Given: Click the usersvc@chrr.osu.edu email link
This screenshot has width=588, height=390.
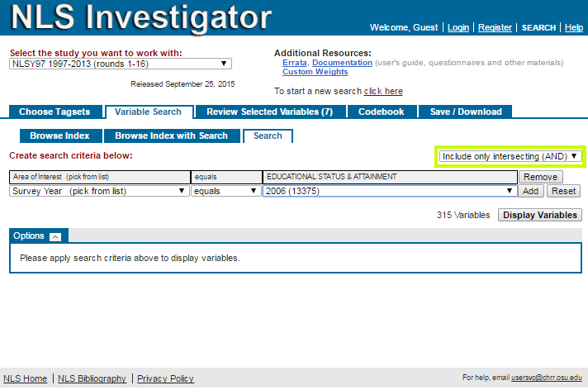Looking at the screenshot, I should click(547, 378).
